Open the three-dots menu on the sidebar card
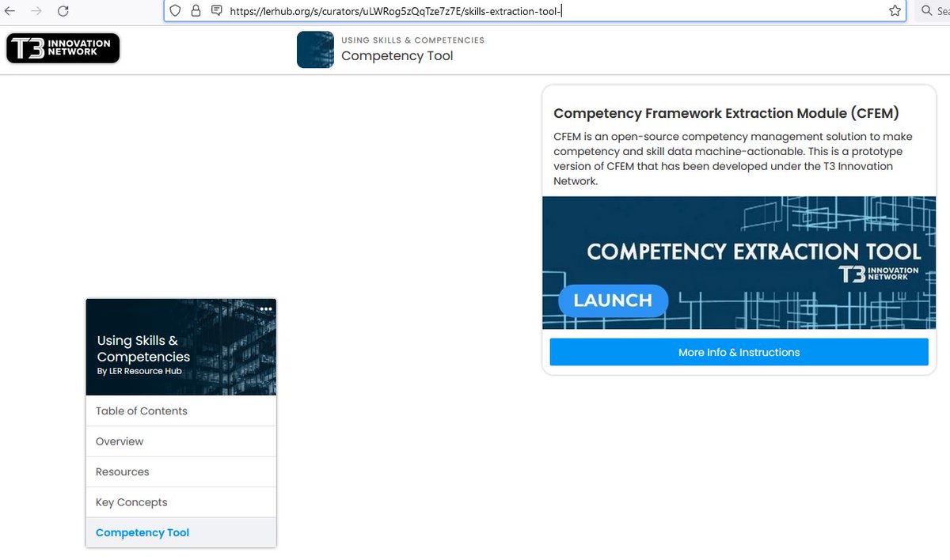This screenshot has height=560, width=950. pos(266,309)
